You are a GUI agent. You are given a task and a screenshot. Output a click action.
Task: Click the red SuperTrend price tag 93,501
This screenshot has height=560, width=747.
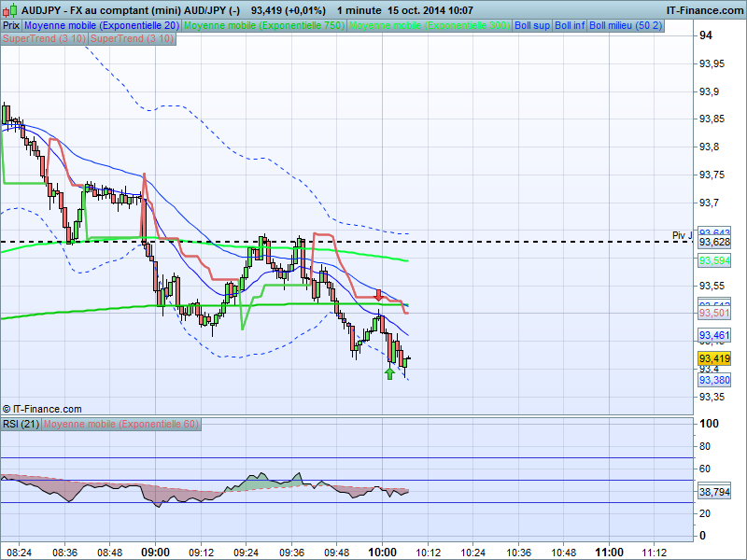[714, 313]
